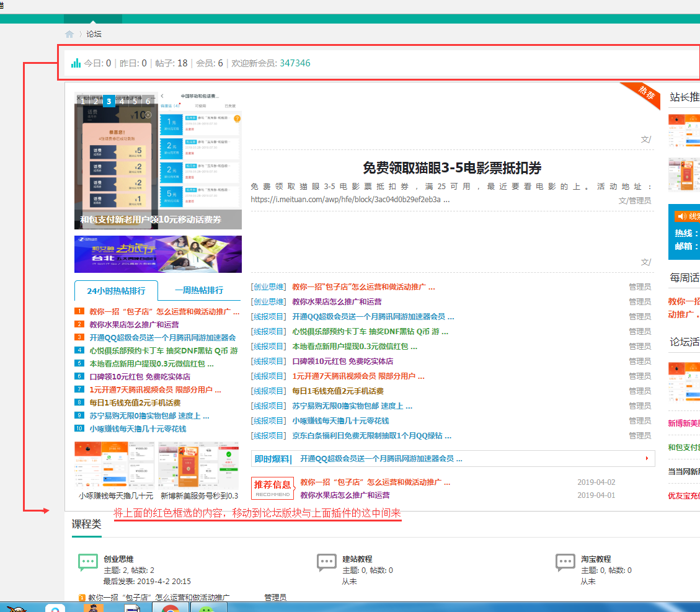Screen dimensions: 700x612
Task: Click the green bar chart statistics icon
Action: [76, 63]
